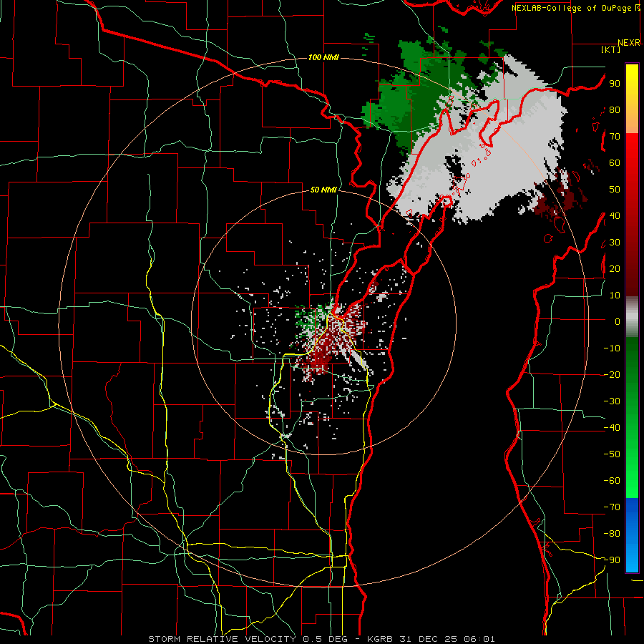Screen dimensions: 644x644
Task: Click the 20 value on the velocity scale
Action: 615,268
